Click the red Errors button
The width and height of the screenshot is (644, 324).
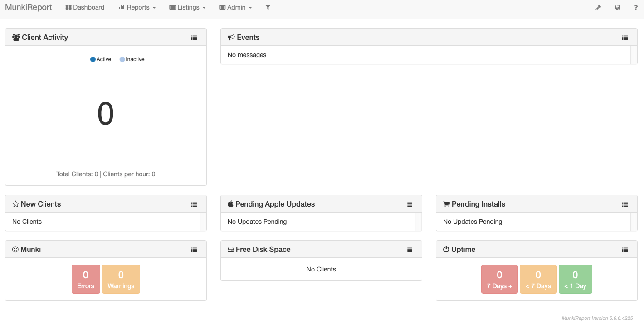86,279
